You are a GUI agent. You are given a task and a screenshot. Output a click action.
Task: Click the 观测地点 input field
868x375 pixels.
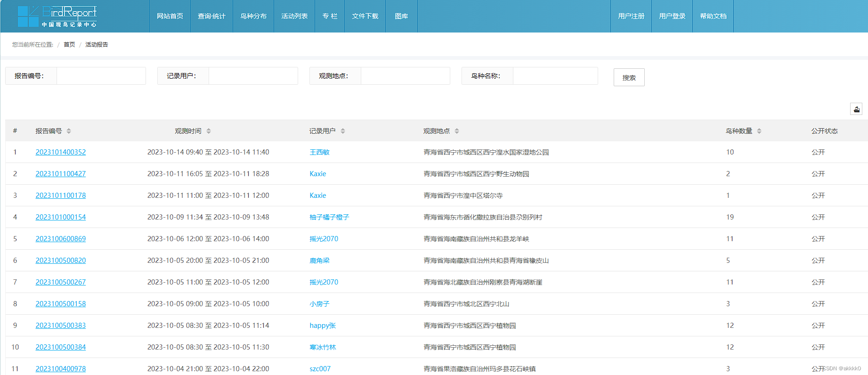405,76
